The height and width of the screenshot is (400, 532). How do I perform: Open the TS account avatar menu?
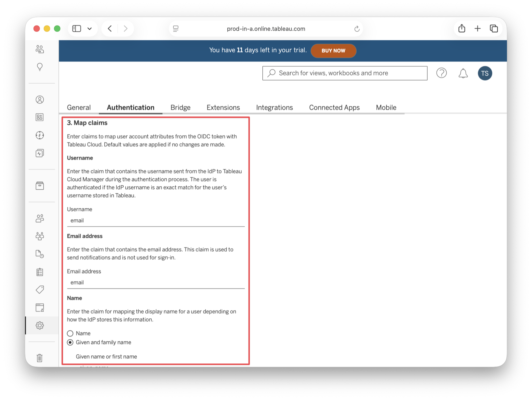[485, 73]
